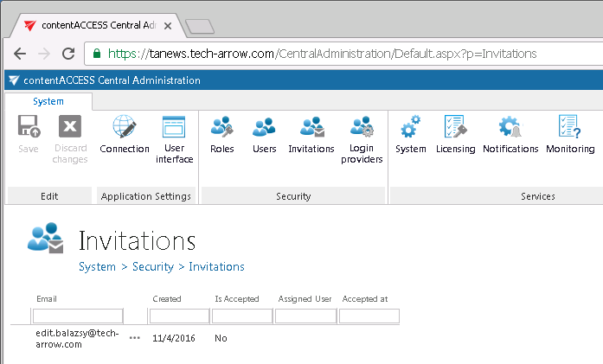Follow the Invitations breadcrumb link
This screenshot has height=364, width=603.
[x=216, y=267]
